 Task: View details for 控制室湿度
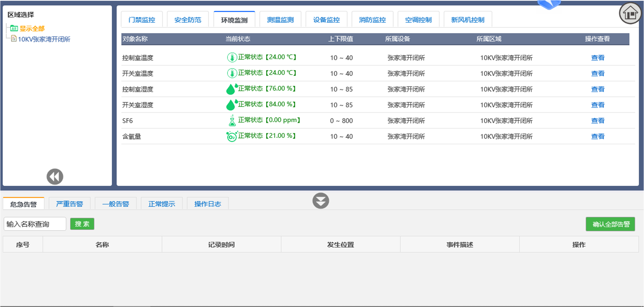click(x=598, y=89)
